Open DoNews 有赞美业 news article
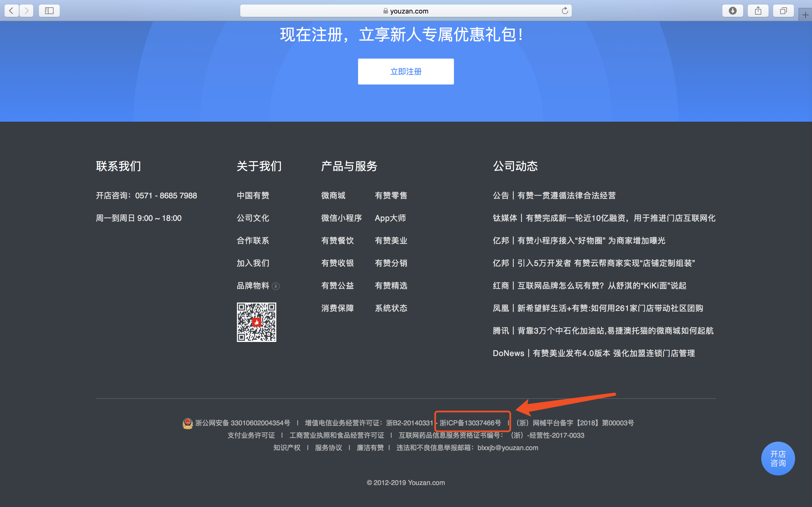Viewport: 812px width, 507px height. (593, 353)
